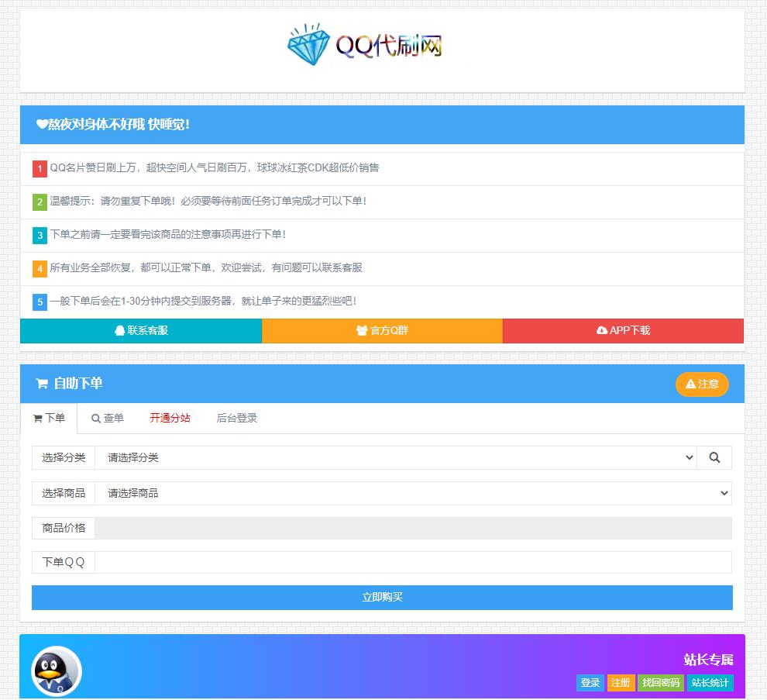The width and height of the screenshot is (767, 700).
Task: Open the 官方Q群 official group button
Action: pos(382,330)
